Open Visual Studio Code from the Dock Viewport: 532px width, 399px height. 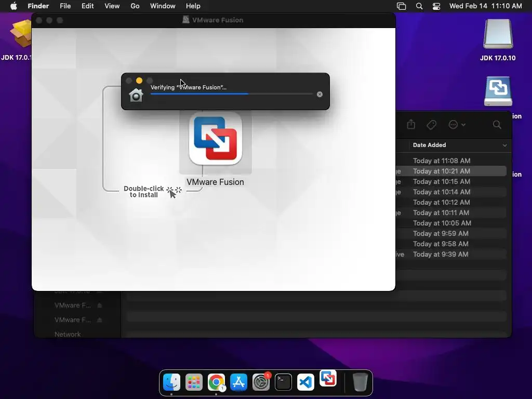click(305, 382)
